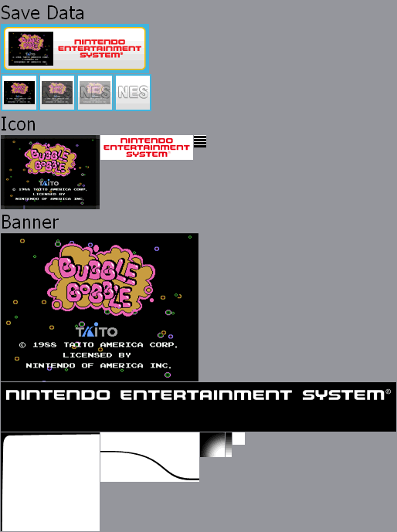Select the first fully opaque save icon frame
Screen dimensions: 397x532
19,93
